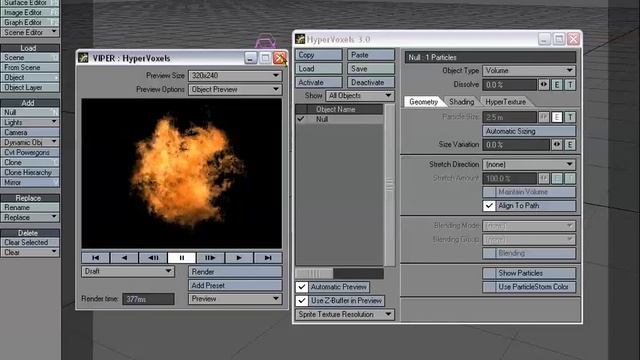Click the Automatic Sizing button

[529, 131]
